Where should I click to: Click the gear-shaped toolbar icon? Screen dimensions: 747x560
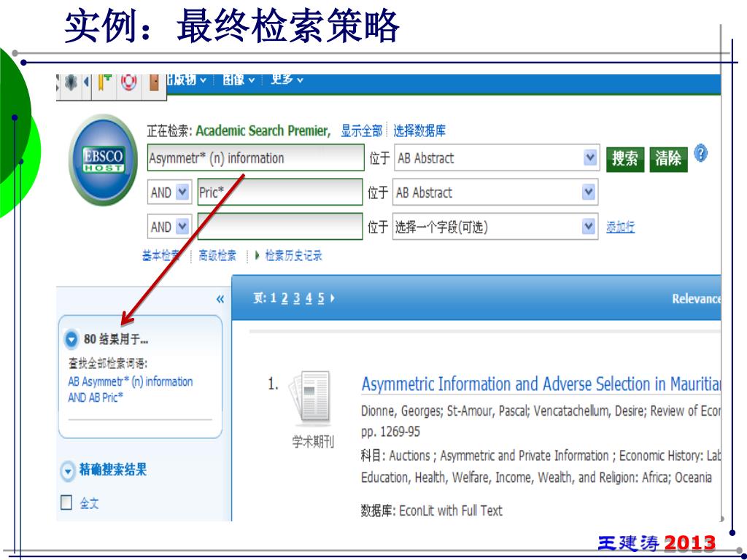click(x=71, y=82)
